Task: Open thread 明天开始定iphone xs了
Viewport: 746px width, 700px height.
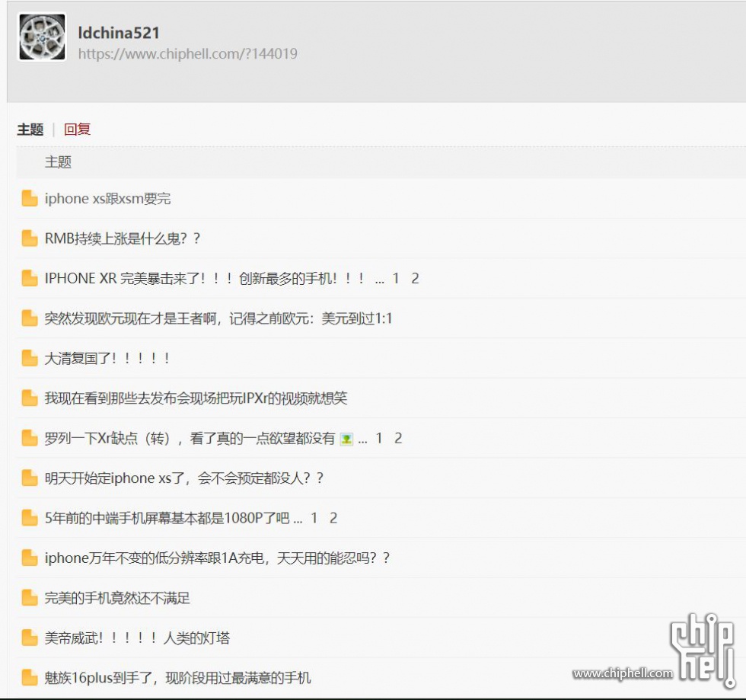Action: [x=184, y=478]
